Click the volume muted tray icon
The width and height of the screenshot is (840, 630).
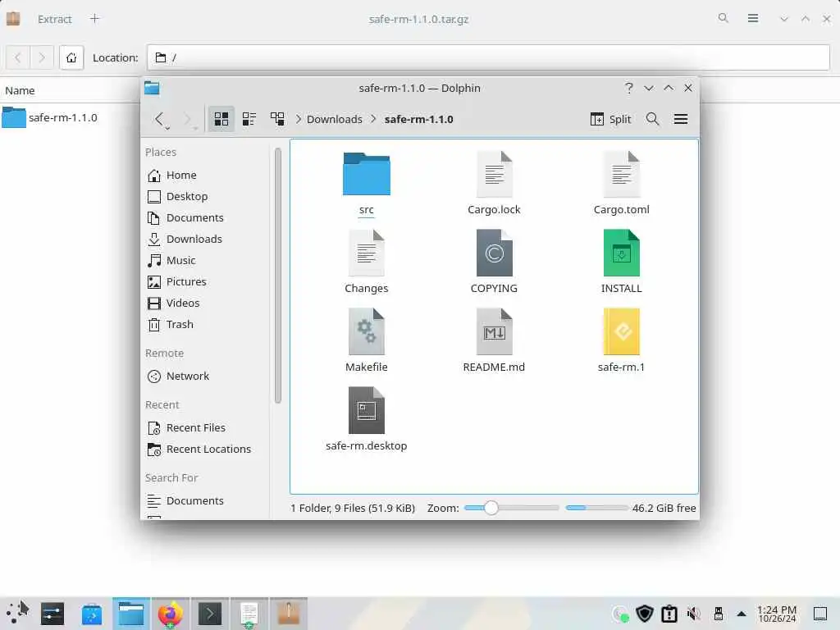pos(694,614)
